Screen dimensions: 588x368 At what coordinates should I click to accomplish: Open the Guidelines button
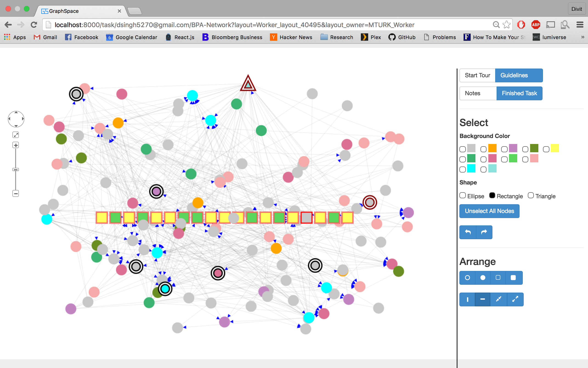(x=519, y=75)
